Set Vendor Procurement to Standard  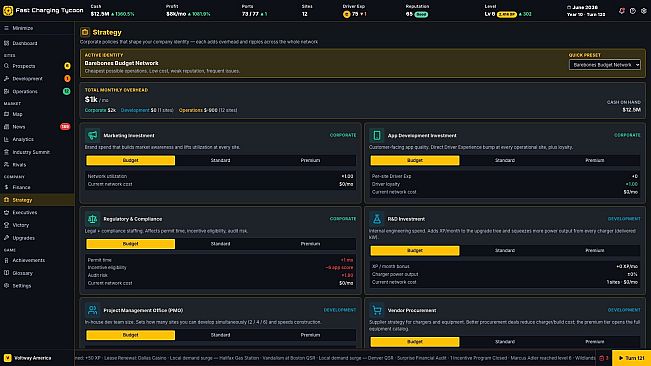504,342
